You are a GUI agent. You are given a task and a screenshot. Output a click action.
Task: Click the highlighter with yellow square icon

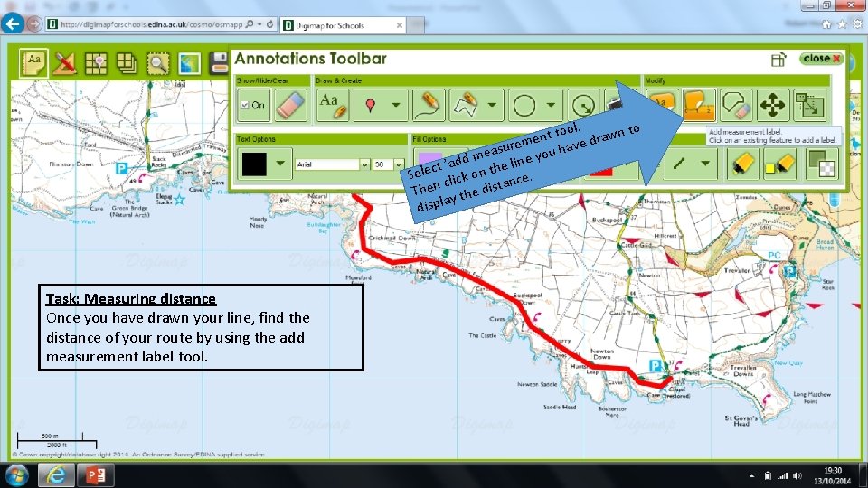778,164
